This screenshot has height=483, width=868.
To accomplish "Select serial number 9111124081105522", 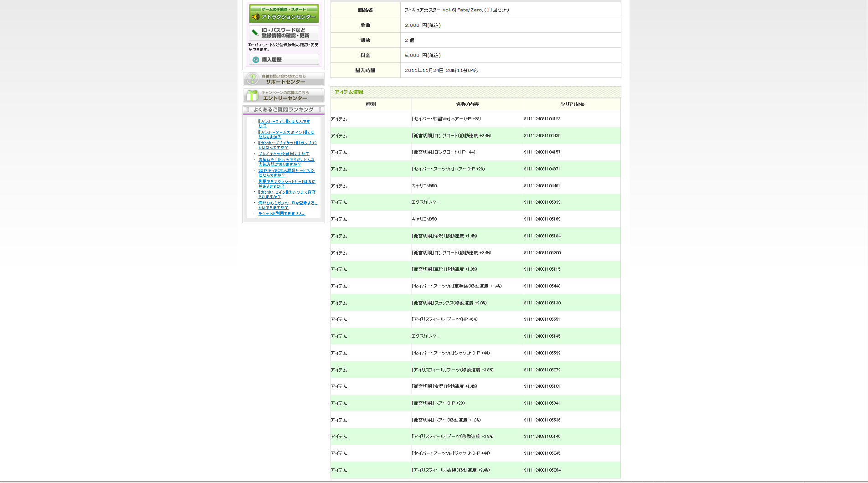I will coord(542,353).
